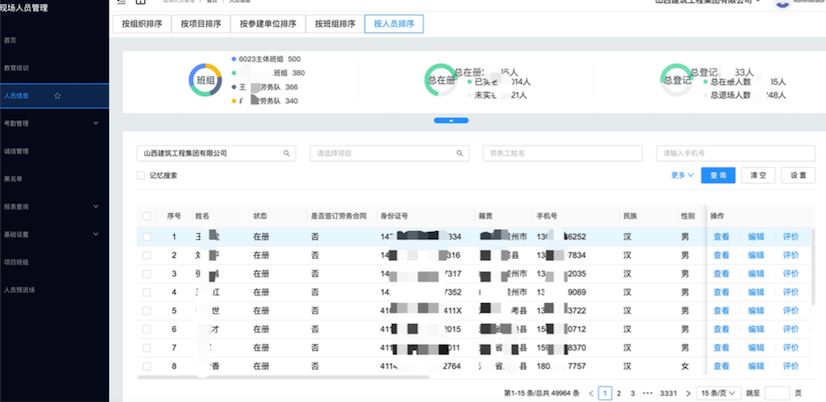826x402 pixels.
Task: Collapse statistics panel with blue handle bar
Action: 450,120
